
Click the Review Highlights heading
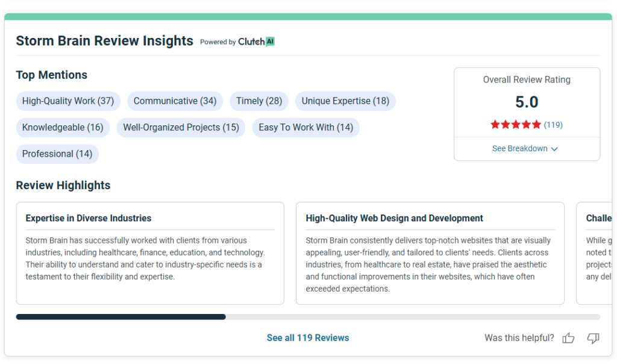click(63, 186)
